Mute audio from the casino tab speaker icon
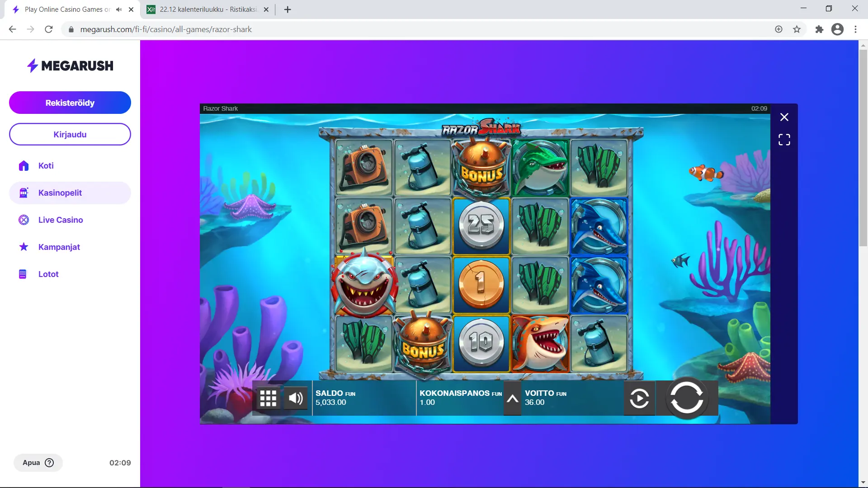 point(119,9)
